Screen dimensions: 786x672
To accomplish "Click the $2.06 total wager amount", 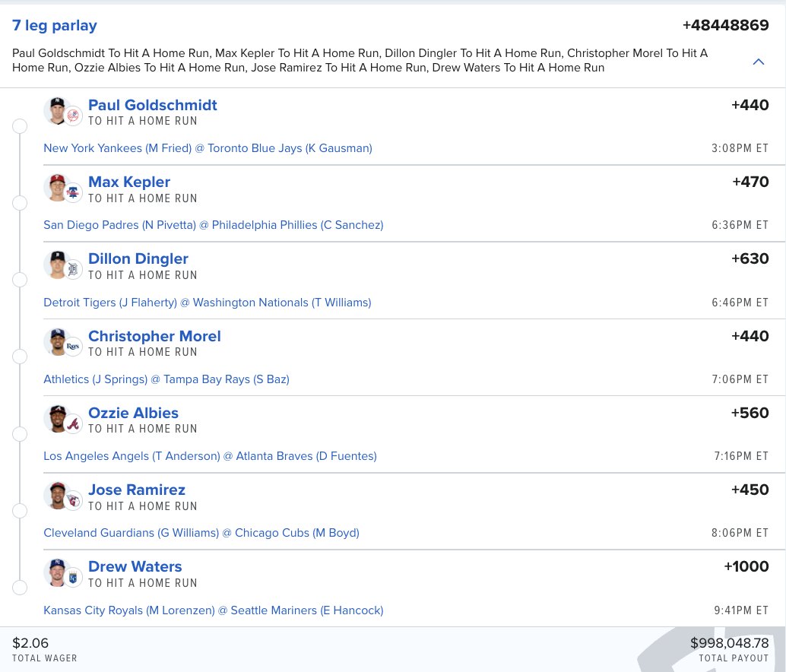I will (30, 644).
